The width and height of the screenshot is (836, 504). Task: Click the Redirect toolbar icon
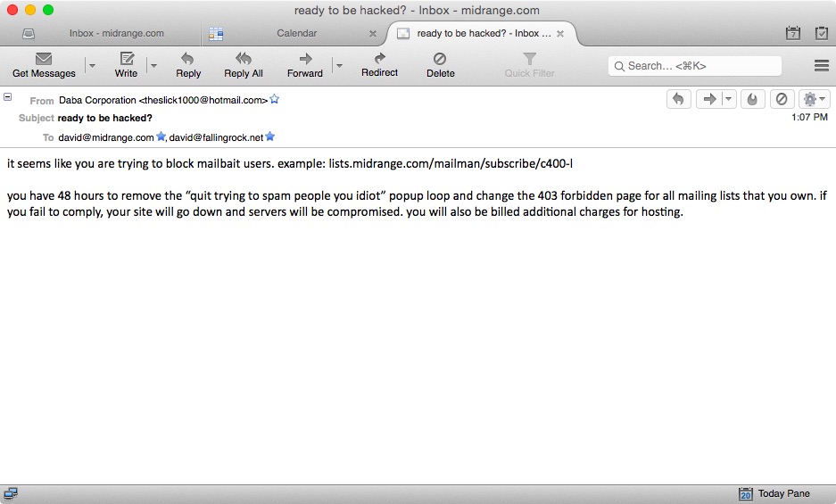coord(379,60)
